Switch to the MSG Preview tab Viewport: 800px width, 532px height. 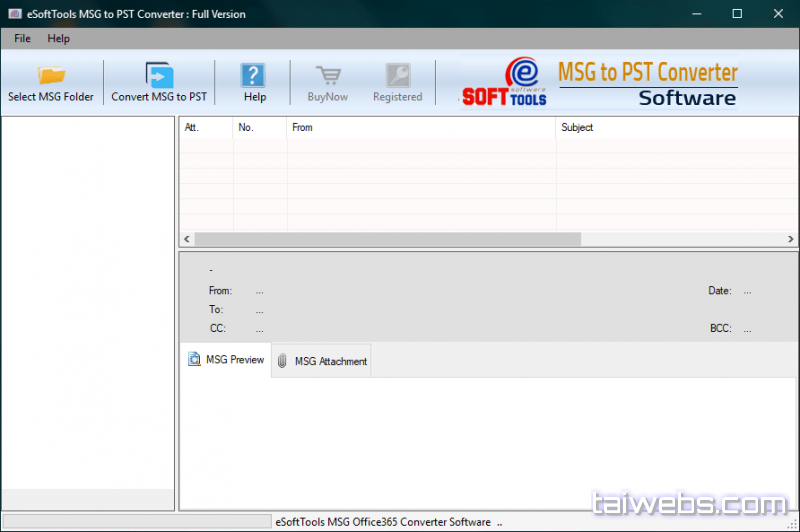[x=226, y=360]
